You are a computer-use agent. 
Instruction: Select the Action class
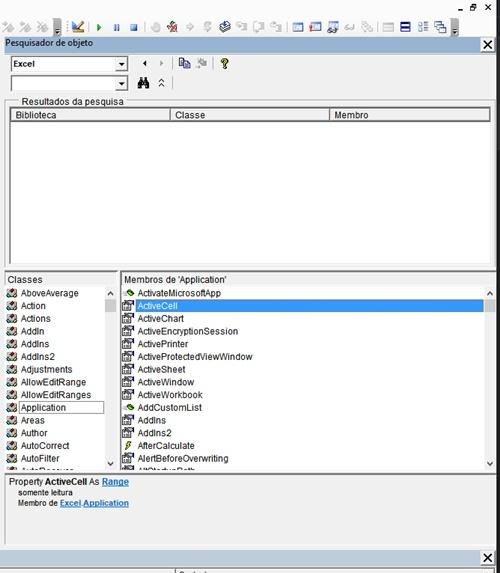tap(33, 306)
